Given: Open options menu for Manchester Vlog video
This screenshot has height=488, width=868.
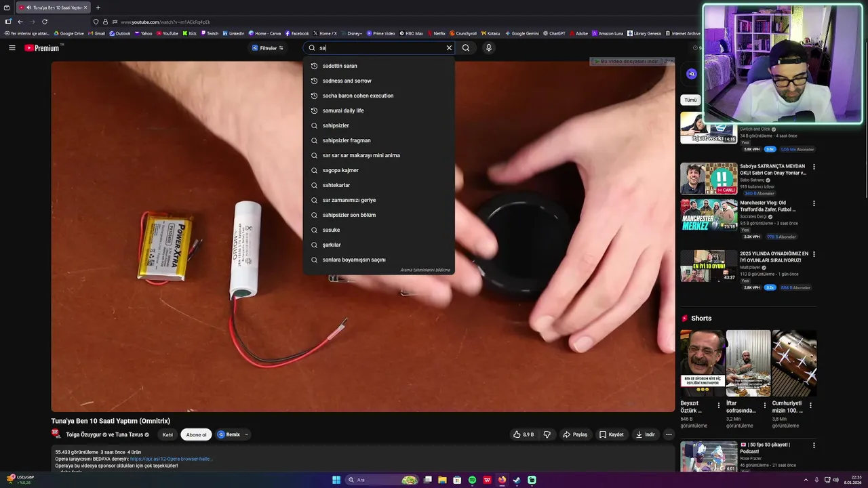Looking at the screenshot, I should tap(814, 203).
